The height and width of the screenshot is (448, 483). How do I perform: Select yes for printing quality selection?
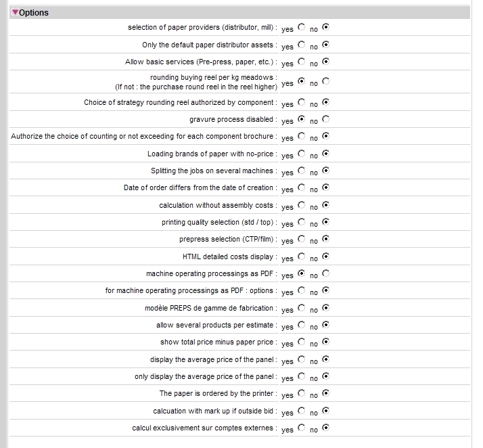[302, 222]
